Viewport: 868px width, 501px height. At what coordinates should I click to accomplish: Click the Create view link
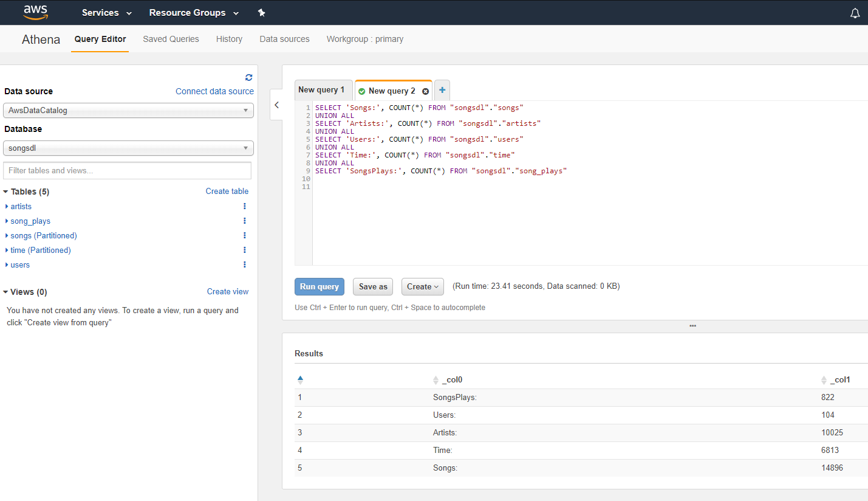tap(228, 291)
